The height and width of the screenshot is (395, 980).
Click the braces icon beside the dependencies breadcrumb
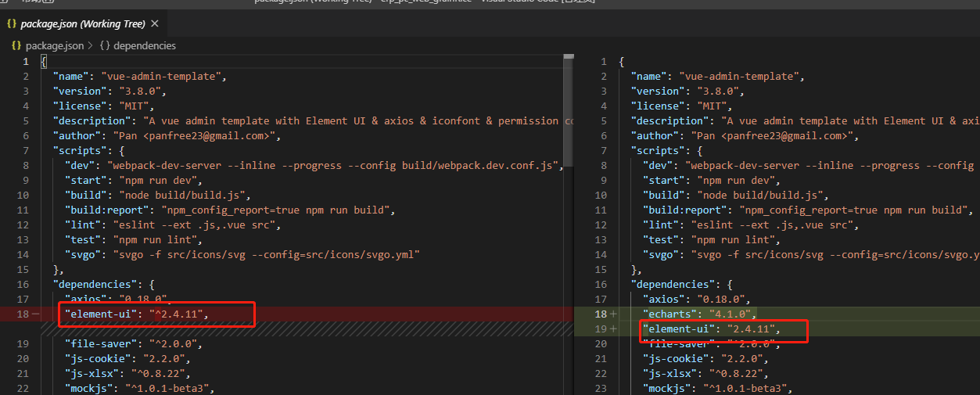coord(105,46)
